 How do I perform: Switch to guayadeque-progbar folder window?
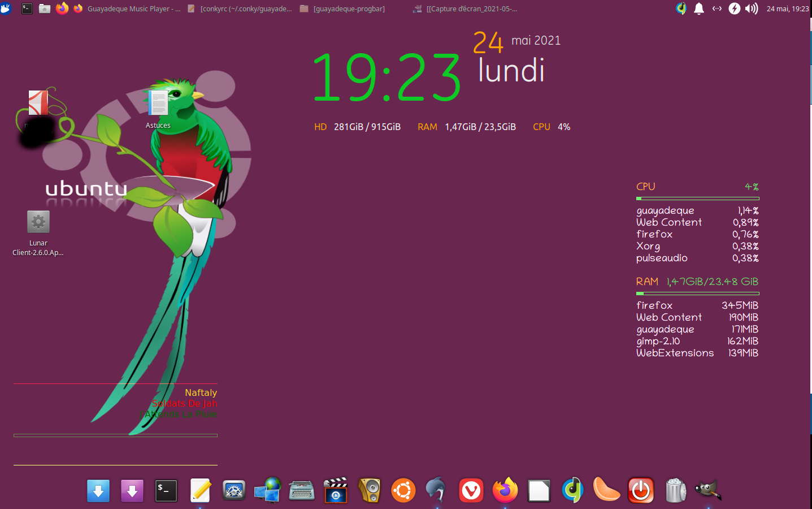pos(342,8)
